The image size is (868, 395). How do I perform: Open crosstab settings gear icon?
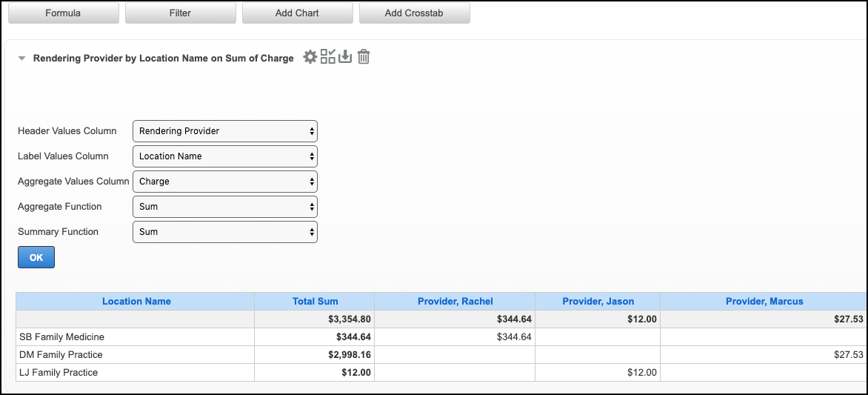[310, 57]
